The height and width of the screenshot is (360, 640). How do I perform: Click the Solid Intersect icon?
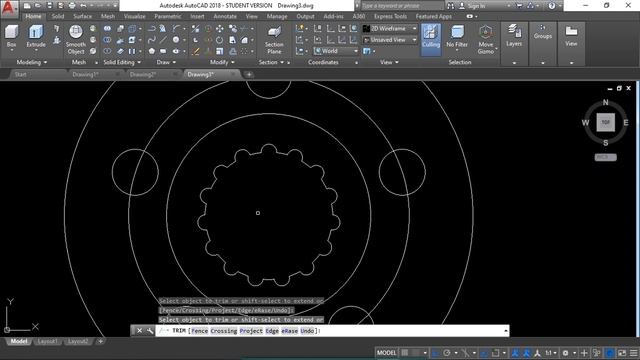coord(107,51)
